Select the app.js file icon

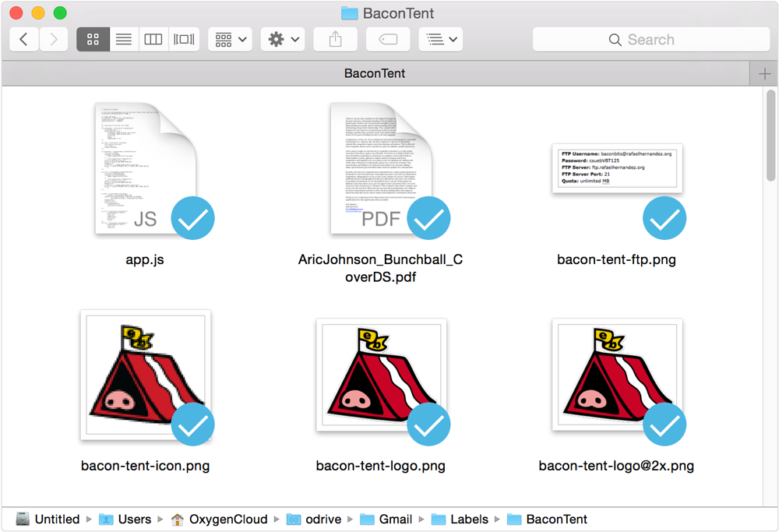(x=146, y=168)
